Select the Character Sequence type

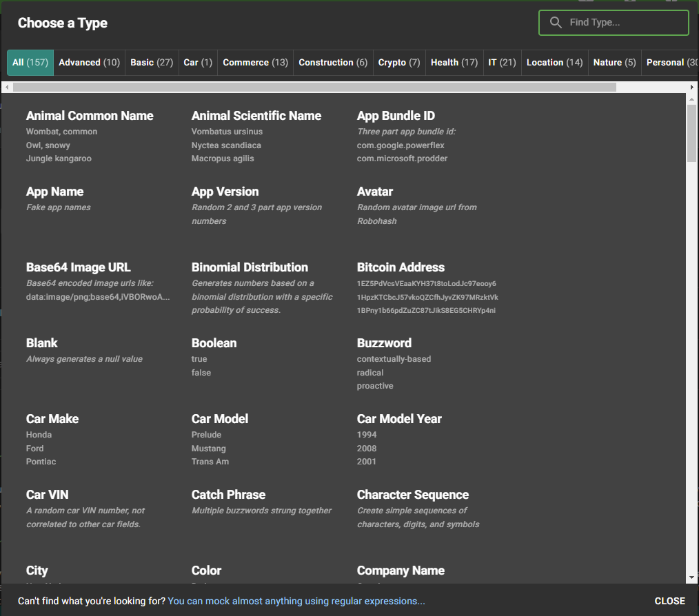coord(412,495)
